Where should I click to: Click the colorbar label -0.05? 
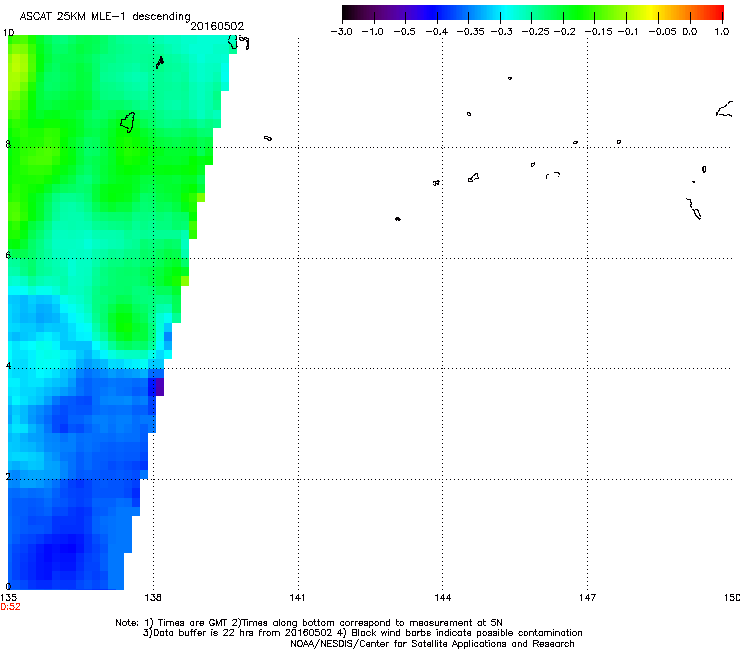(663, 32)
